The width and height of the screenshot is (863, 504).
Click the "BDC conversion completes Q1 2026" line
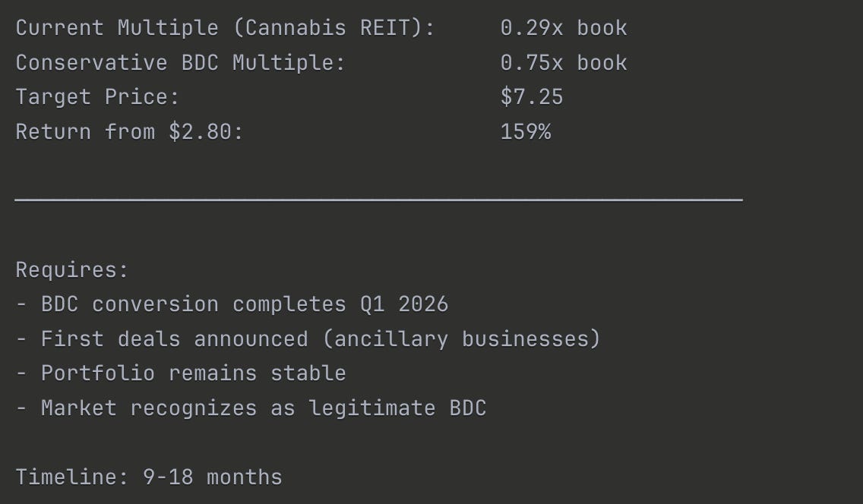click(232, 304)
